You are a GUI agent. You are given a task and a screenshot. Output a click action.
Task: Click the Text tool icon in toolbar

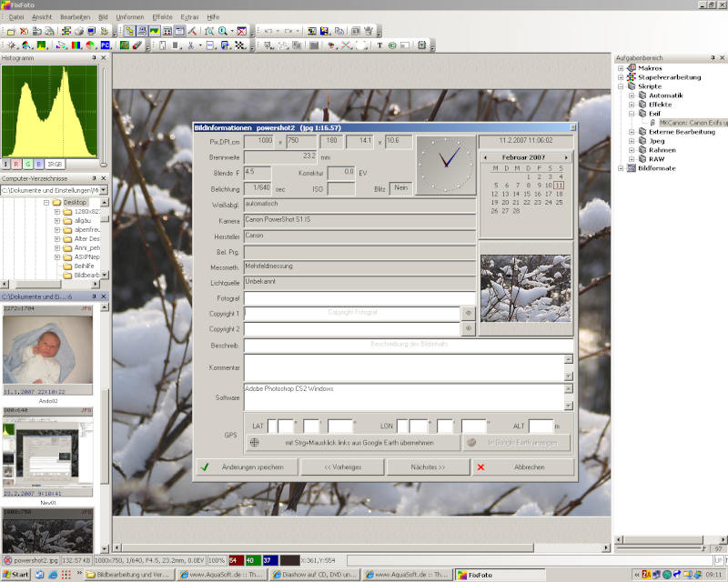[379, 45]
